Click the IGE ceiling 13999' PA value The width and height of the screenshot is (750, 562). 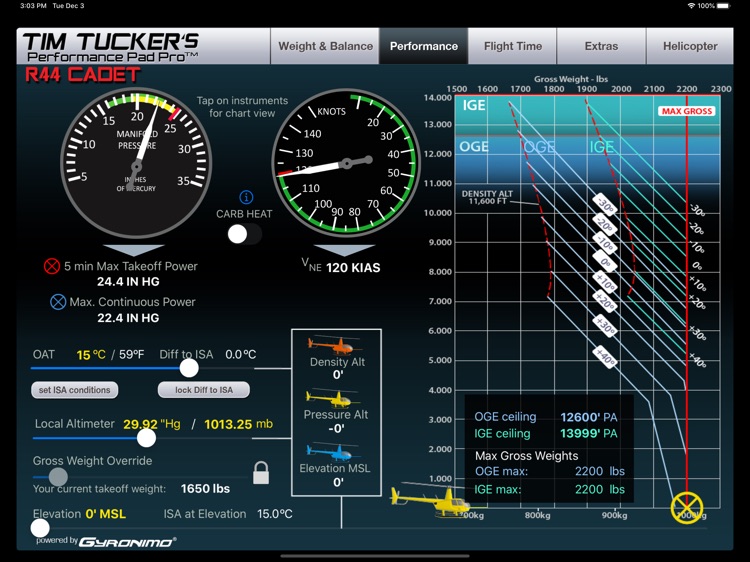[x=589, y=433]
